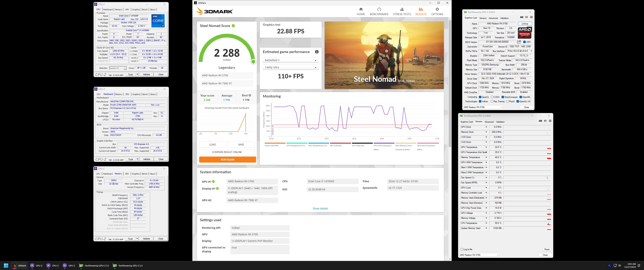The width and height of the screenshot is (644, 270).
Task: Click Frame rate (FPS) legend color bar
Action: point(275,143)
